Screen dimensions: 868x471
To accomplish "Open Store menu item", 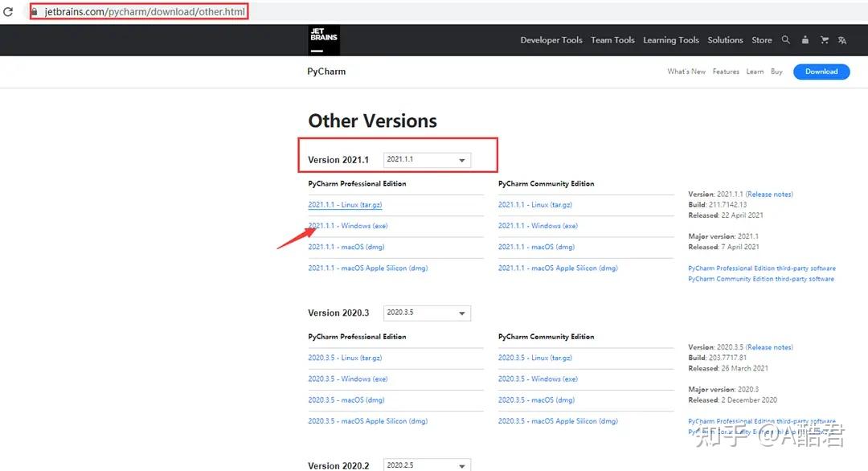I will pyautogui.click(x=762, y=40).
